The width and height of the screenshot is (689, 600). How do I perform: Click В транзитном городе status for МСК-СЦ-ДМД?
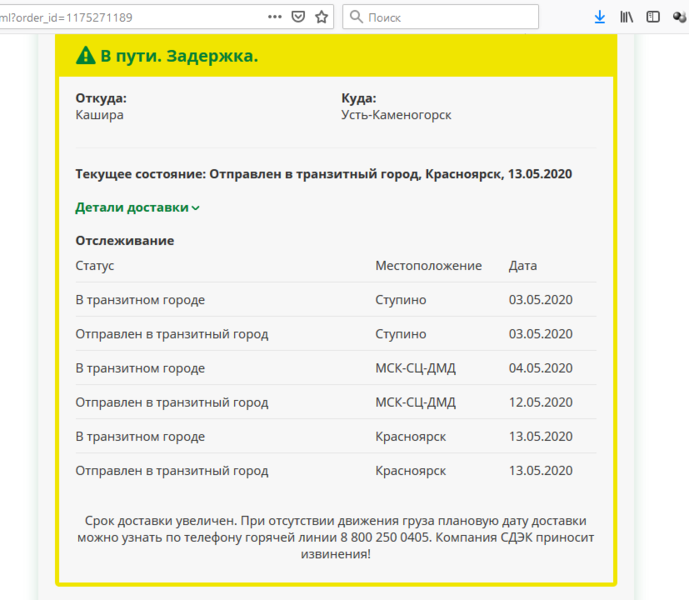click(x=140, y=368)
